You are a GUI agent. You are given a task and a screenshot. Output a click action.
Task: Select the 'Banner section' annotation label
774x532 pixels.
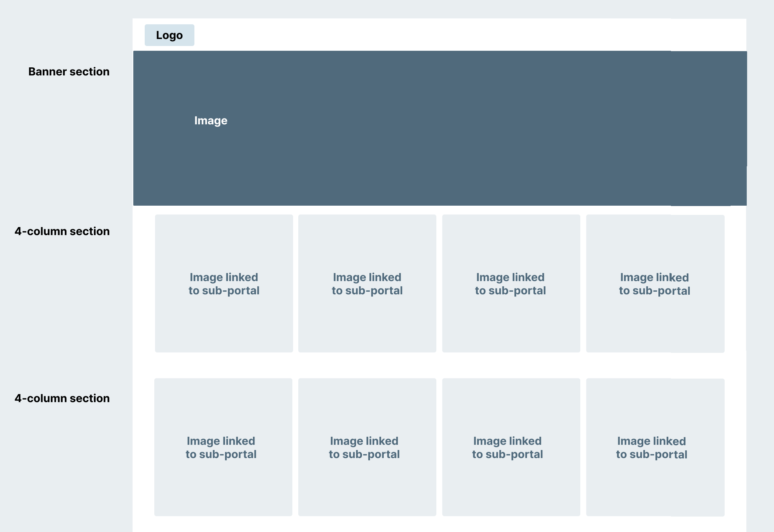point(69,71)
